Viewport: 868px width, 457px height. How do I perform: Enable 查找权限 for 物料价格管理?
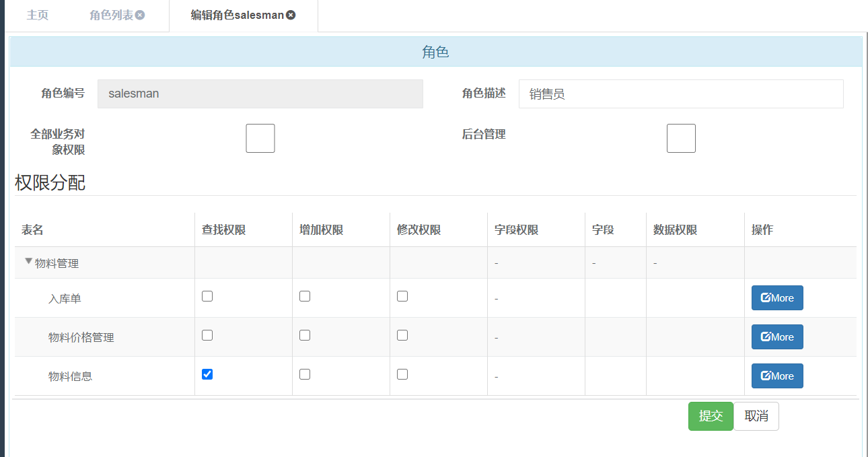click(x=207, y=335)
